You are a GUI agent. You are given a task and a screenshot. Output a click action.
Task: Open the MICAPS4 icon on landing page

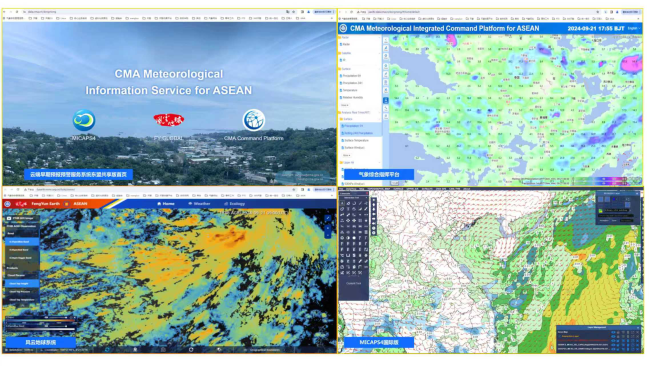point(84,120)
